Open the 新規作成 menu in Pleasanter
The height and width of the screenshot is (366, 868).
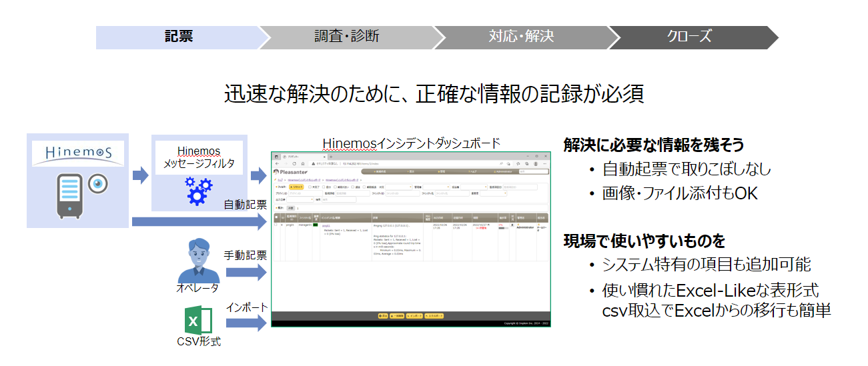(380, 171)
